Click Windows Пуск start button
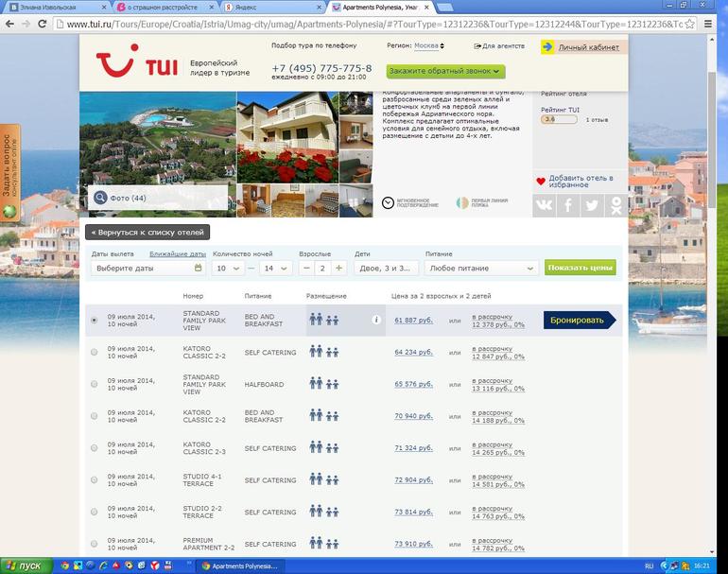 coord(26,565)
